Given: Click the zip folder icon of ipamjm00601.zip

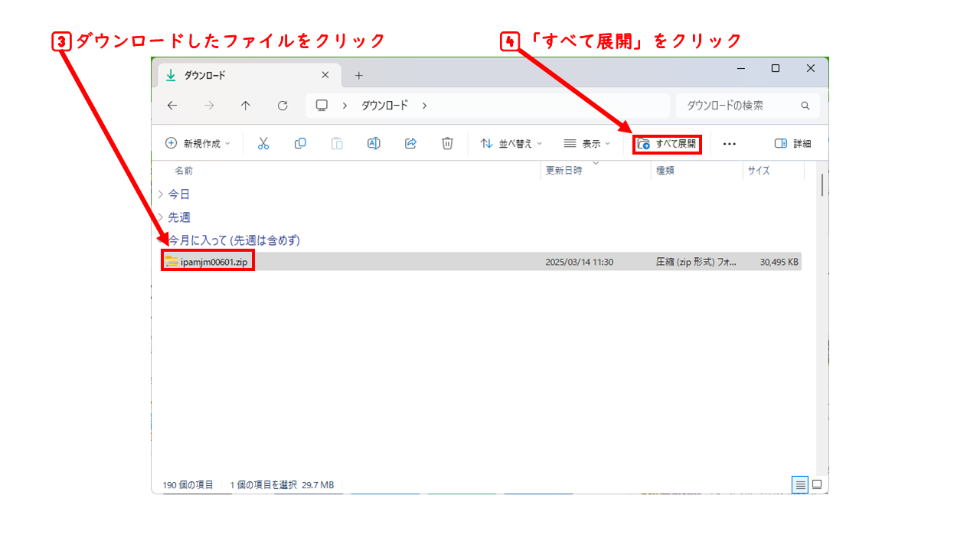Looking at the screenshot, I should [171, 261].
